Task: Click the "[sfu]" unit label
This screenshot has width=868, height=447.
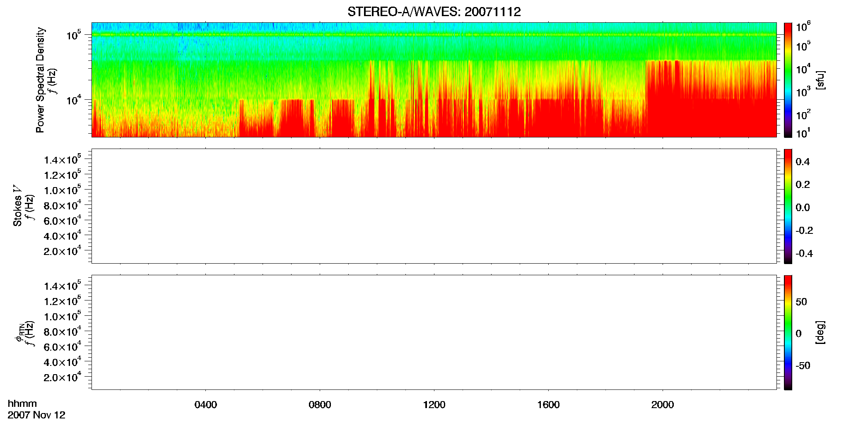Action: 820,80
